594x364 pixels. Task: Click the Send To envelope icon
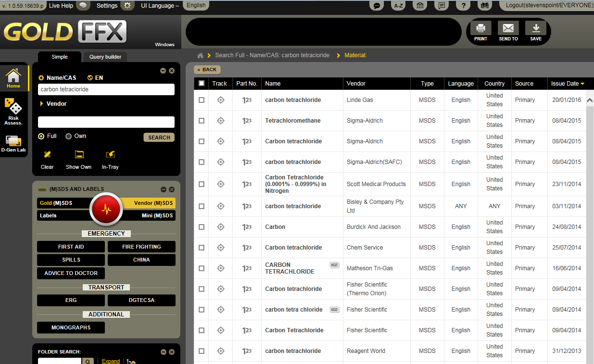pos(508,28)
